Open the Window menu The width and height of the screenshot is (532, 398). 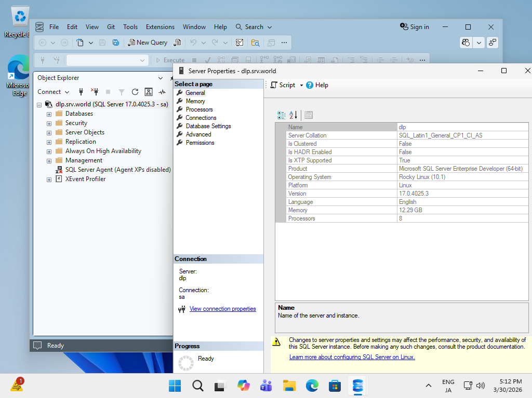click(x=194, y=27)
